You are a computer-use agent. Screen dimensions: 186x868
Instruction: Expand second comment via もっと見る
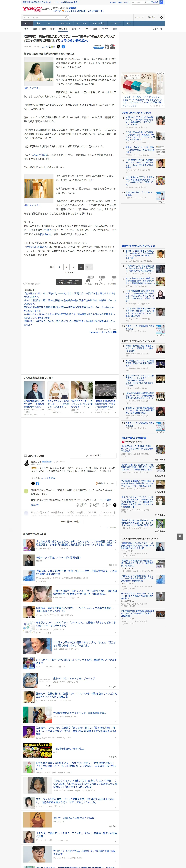coord(106,500)
